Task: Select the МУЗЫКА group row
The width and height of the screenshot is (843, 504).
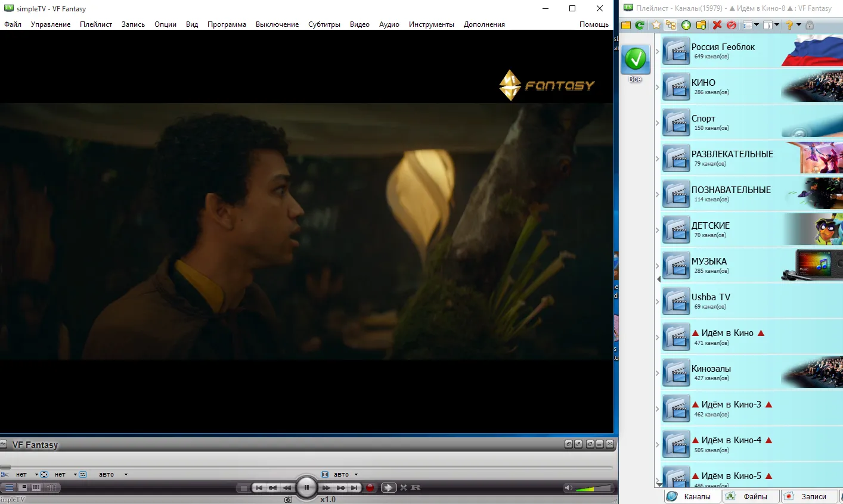Action: click(752, 265)
